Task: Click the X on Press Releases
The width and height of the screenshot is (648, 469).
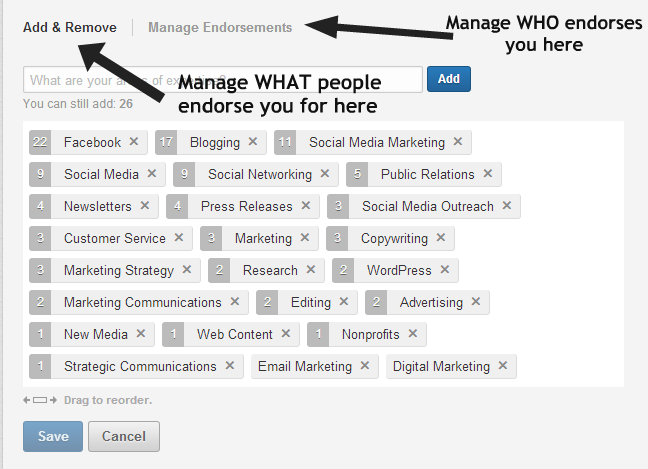Action: pyautogui.click(x=305, y=205)
